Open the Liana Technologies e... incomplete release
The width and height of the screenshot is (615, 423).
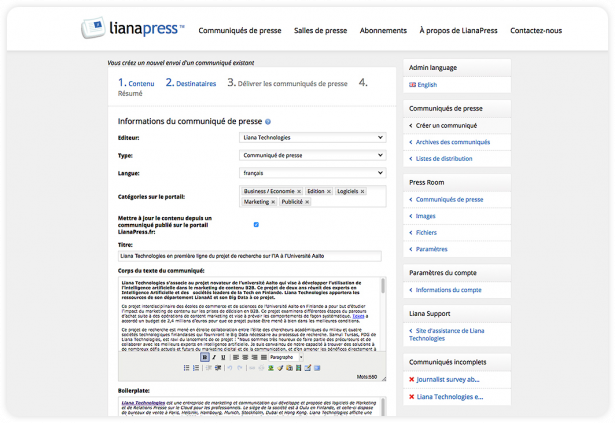point(450,397)
